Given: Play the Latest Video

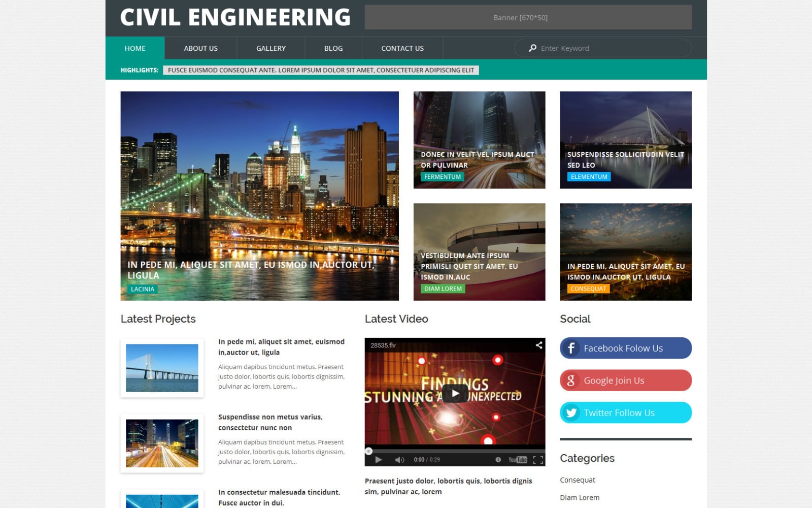Looking at the screenshot, I should pos(454,393).
